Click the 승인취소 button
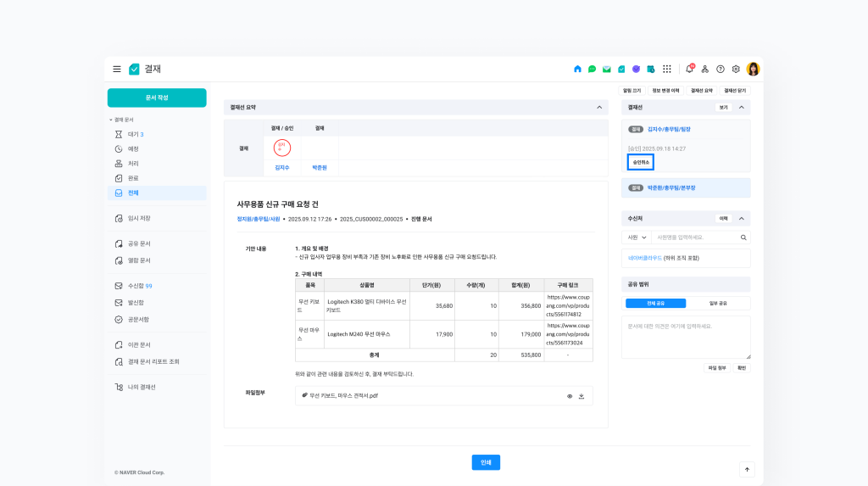868x486 pixels. (x=641, y=162)
